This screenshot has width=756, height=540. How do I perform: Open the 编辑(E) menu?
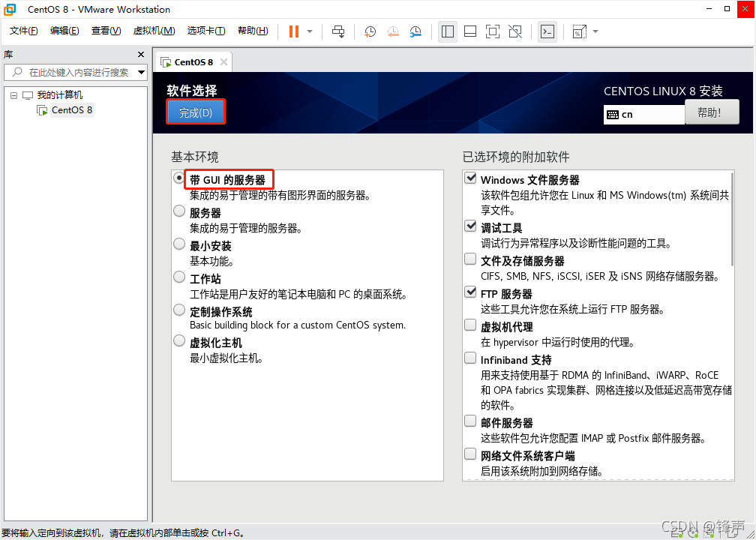pos(64,31)
